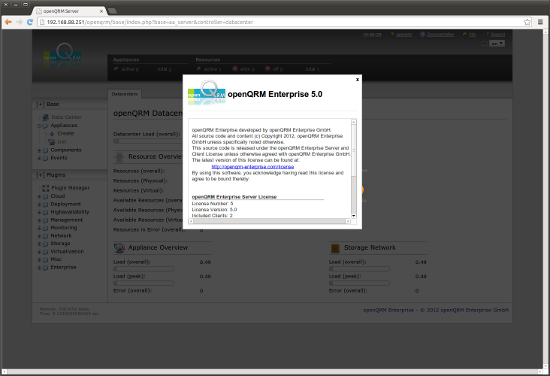Click the Storage Network Load (overall) bar
This screenshot has height=376, width=550.
359,269
